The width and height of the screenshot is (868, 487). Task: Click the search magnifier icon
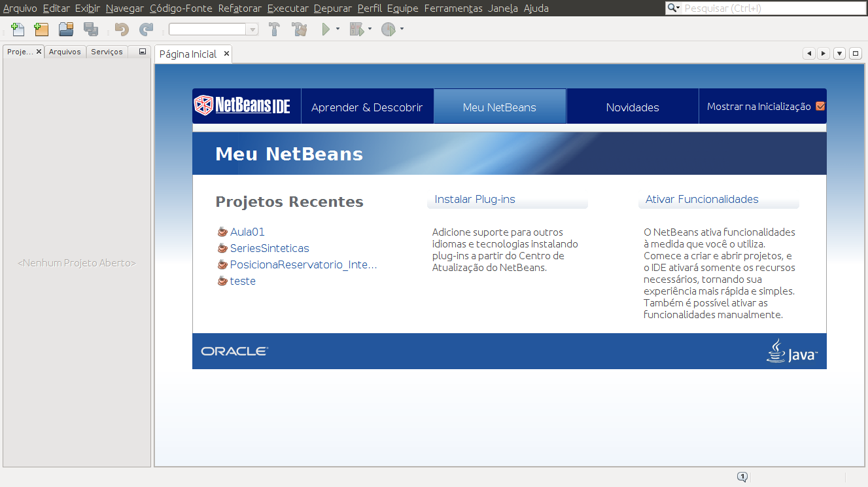tap(672, 9)
